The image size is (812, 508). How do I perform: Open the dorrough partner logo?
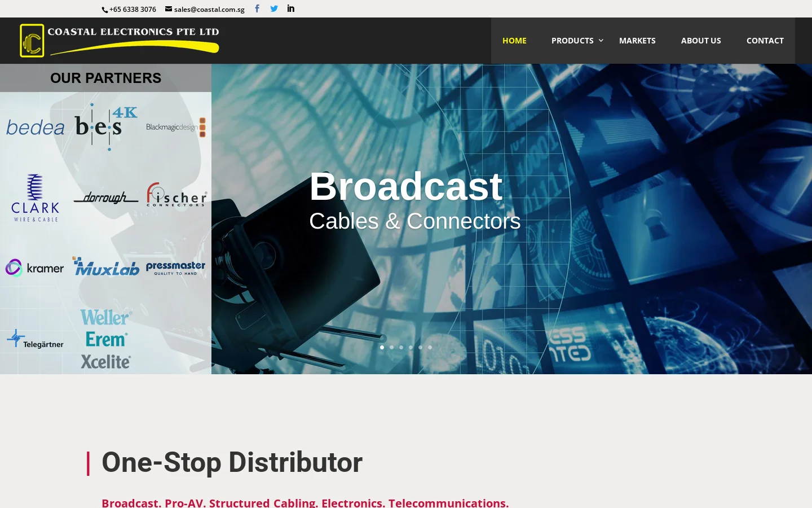pos(106,198)
